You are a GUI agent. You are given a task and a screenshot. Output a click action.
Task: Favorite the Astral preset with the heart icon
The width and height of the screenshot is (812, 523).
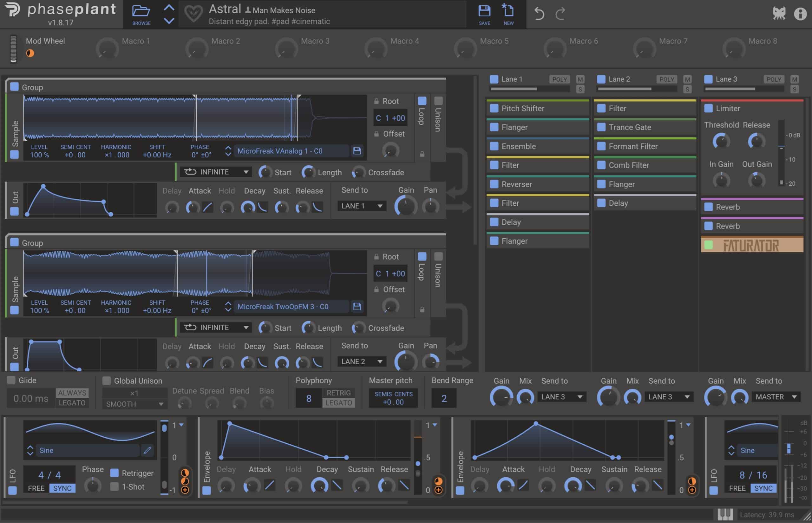pos(193,14)
